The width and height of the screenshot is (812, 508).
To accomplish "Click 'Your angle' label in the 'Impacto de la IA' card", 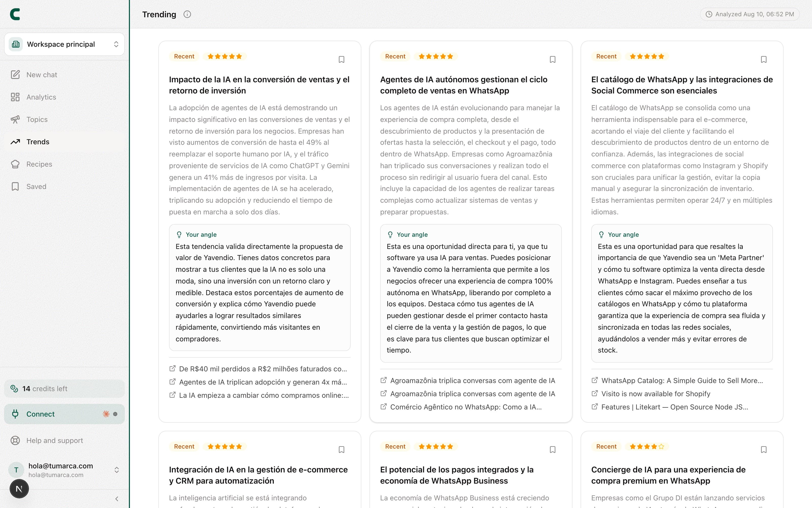I will tap(201, 234).
